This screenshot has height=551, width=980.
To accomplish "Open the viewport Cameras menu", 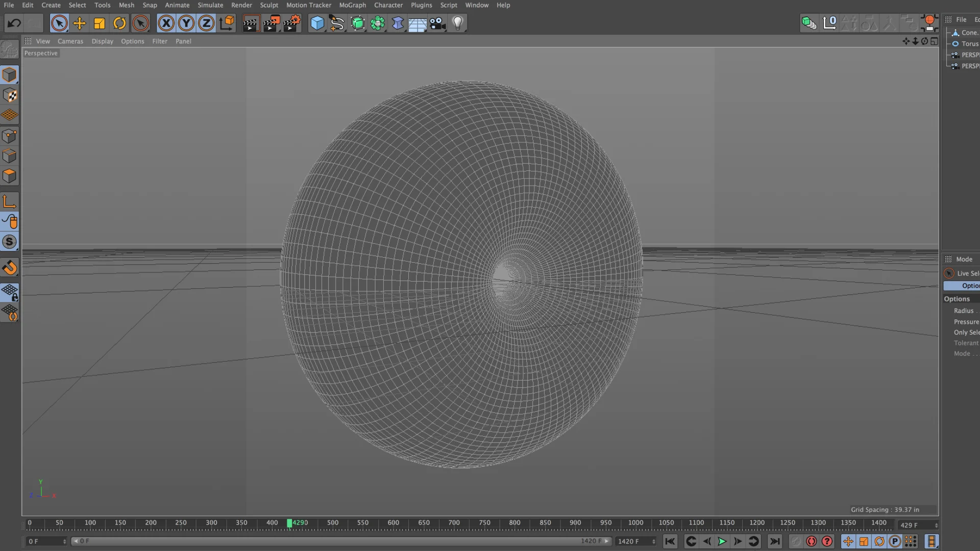I will tap(70, 41).
